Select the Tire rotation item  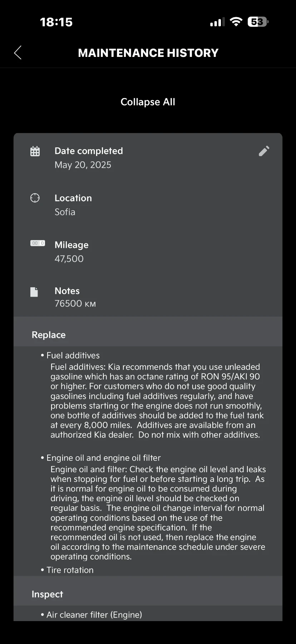coord(70,570)
